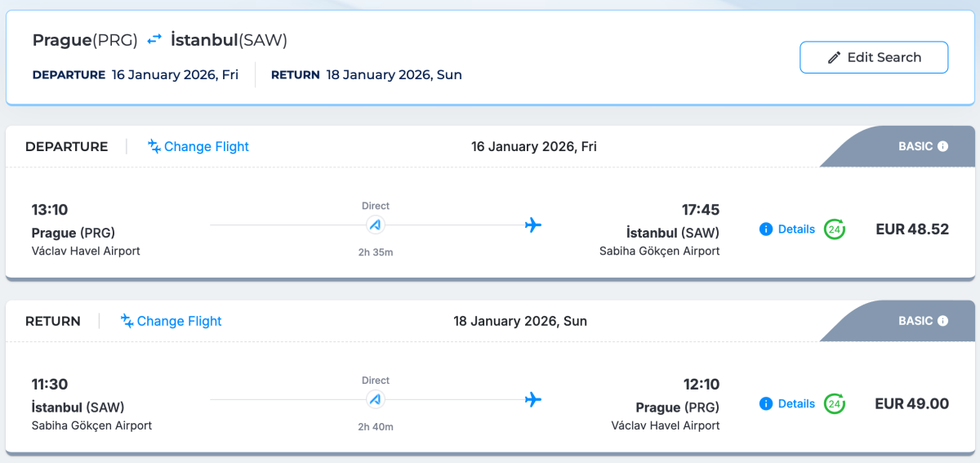Click the swap arrows between Prague and İstanbul
This screenshot has height=463, width=980.
pos(154,39)
